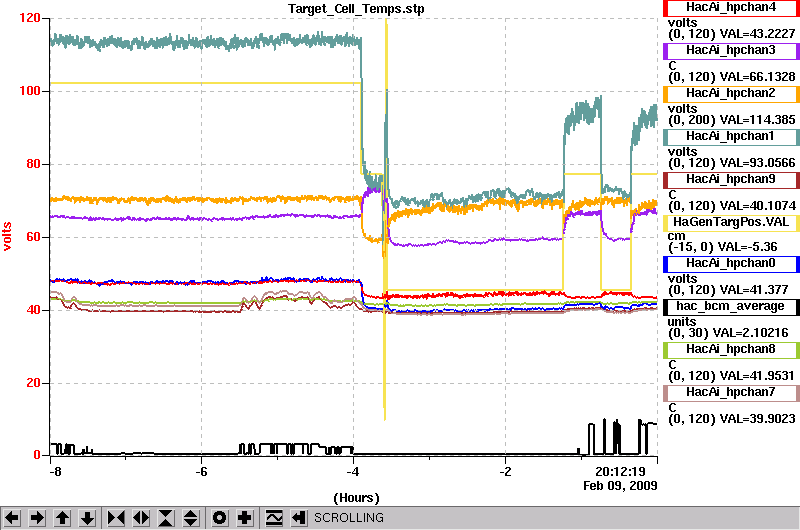Click the VAL=41.377 readout
This screenshot has width=800, height=530.
tap(754, 290)
